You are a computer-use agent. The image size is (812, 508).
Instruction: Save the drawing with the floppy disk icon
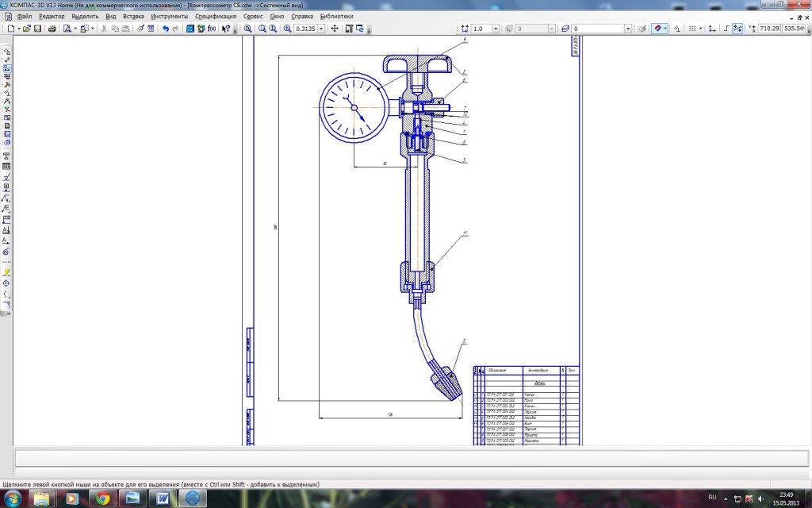[38, 29]
